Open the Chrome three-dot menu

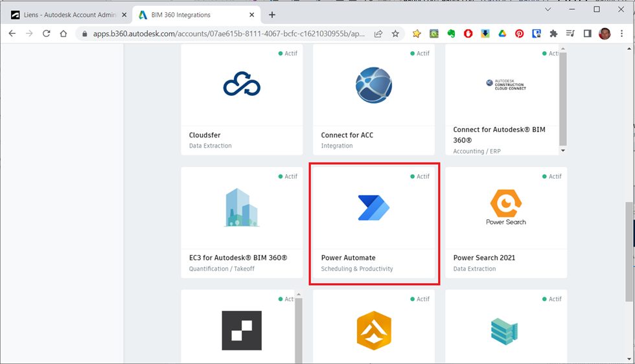click(x=621, y=34)
